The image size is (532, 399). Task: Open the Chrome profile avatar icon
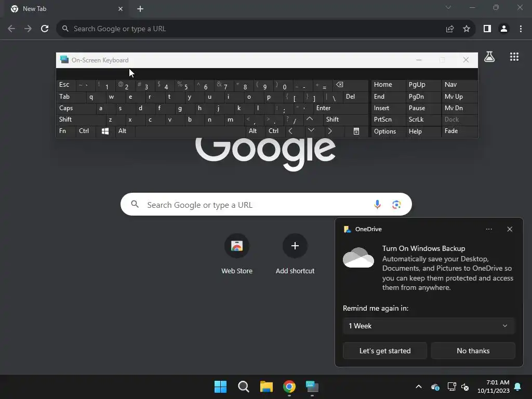click(x=504, y=29)
